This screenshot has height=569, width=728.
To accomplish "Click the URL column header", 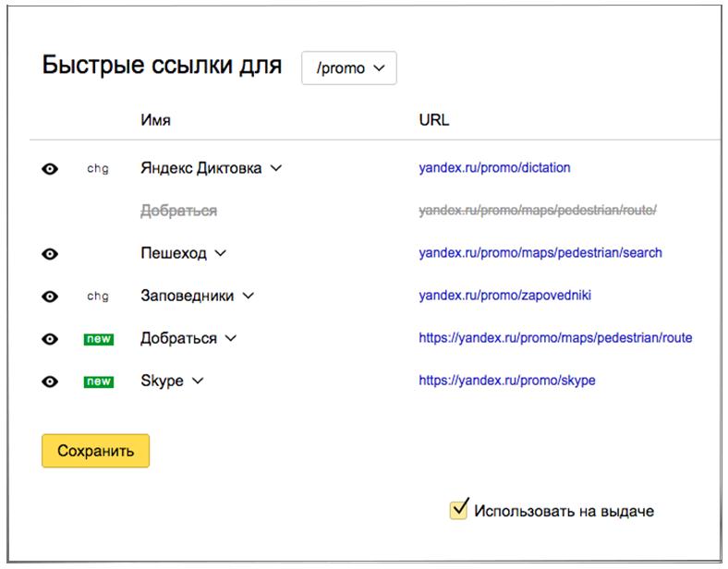I will (434, 120).
